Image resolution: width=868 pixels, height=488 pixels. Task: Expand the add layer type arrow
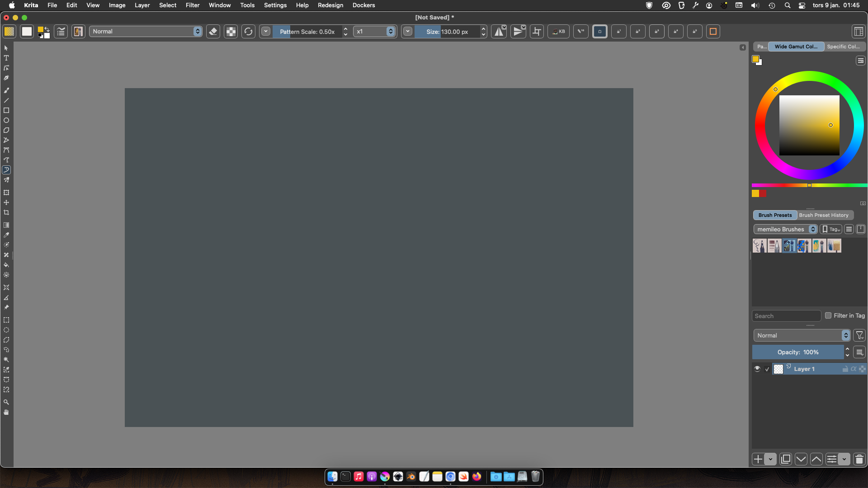click(x=770, y=459)
